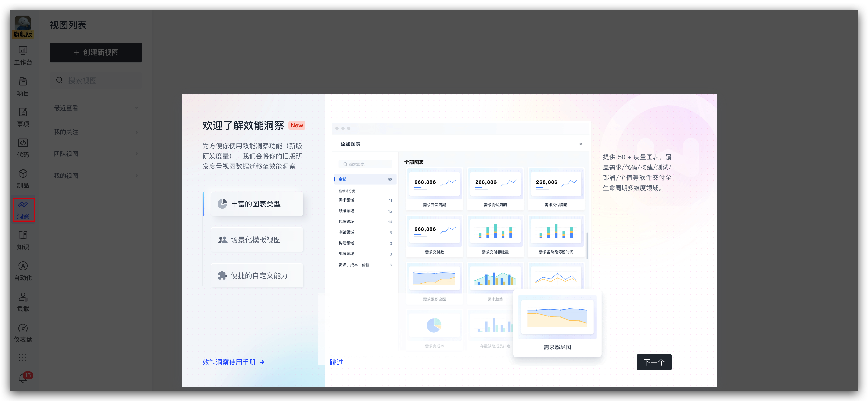Select the 便捷的自定义能力 feature tab

(x=257, y=276)
